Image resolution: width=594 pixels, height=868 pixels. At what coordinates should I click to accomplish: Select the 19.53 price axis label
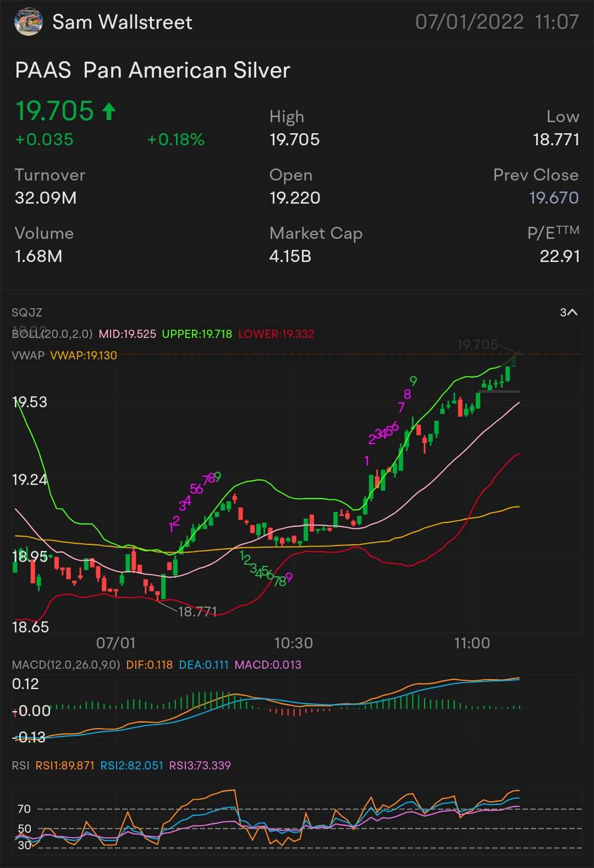click(30, 402)
